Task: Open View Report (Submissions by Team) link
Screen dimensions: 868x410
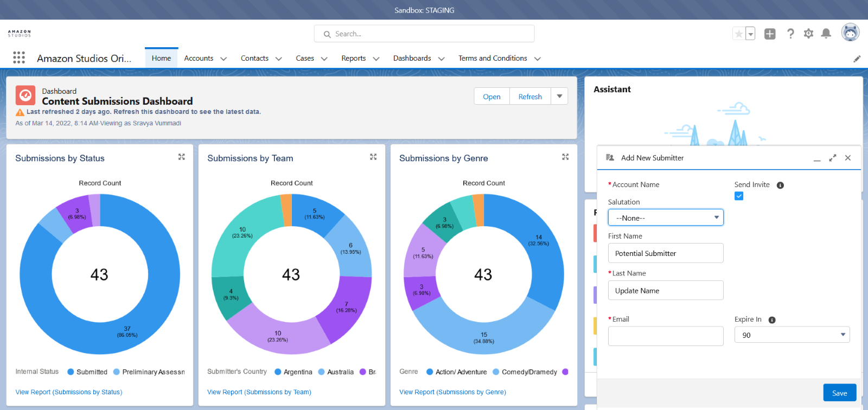Action: tap(259, 392)
